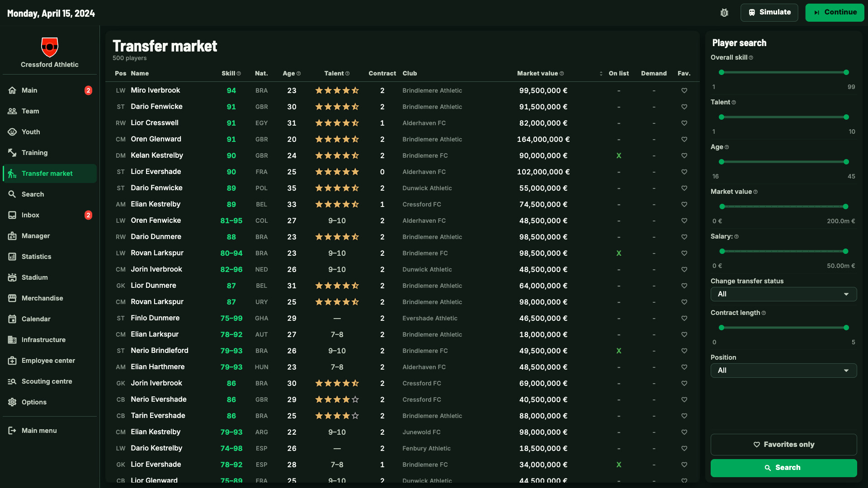The height and width of the screenshot is (488, 868).
Task: Click the bug report icon in the top bar
Action: click(724, 13)
